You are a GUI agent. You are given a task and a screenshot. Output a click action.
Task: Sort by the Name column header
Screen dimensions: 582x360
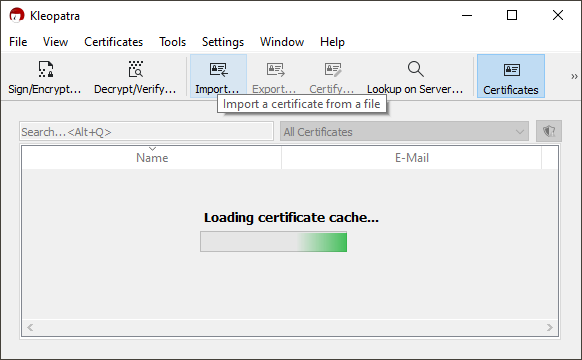(x=152, y=158)
